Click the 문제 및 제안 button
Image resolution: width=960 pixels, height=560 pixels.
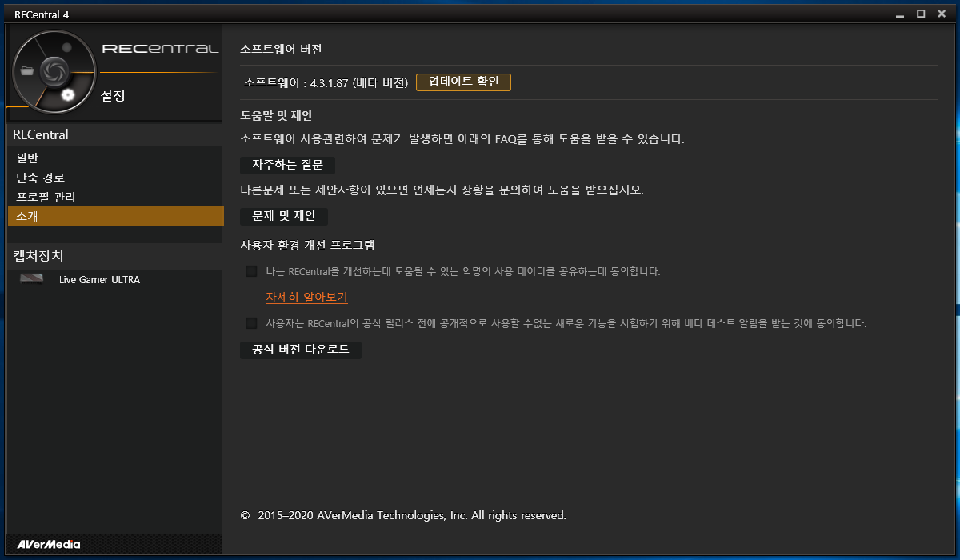[x=284, y=216]
